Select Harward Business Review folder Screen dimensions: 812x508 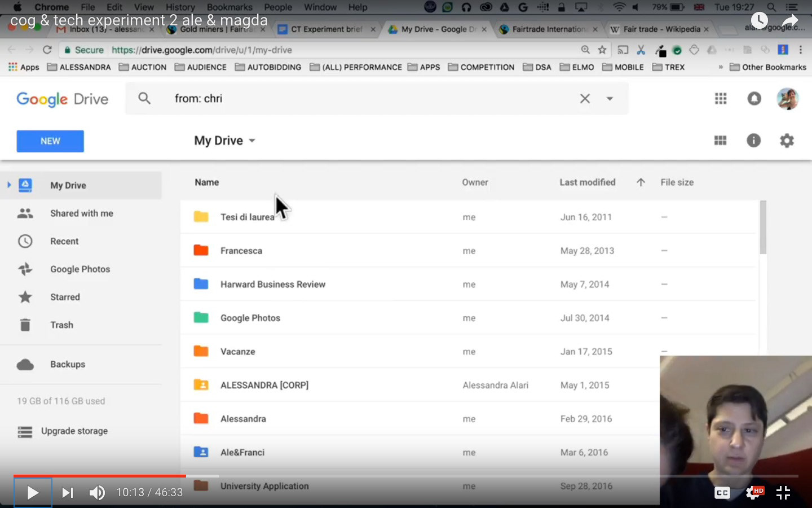coord(468,284)
